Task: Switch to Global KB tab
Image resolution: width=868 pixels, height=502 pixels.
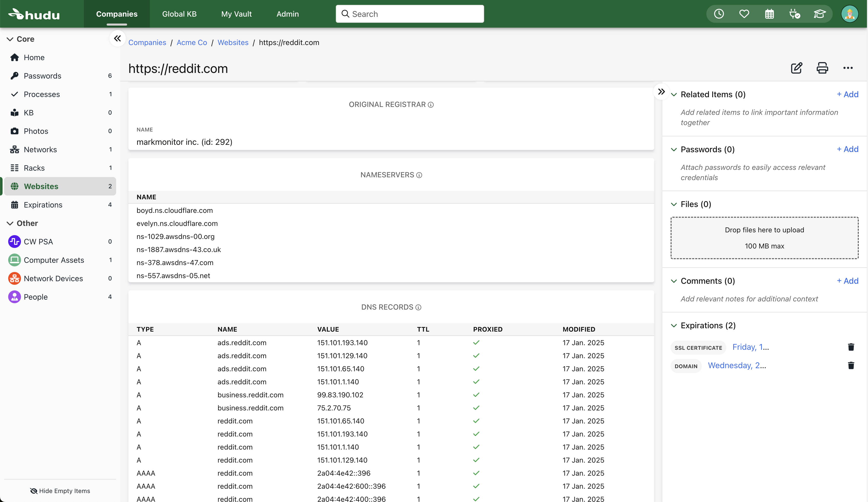Action: (x=179, y=14)
